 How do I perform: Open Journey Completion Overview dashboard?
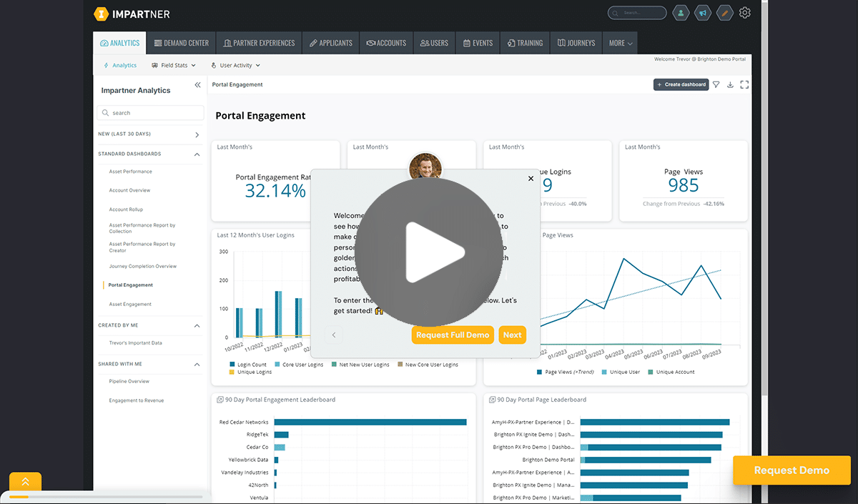click(x=143, y=266)
